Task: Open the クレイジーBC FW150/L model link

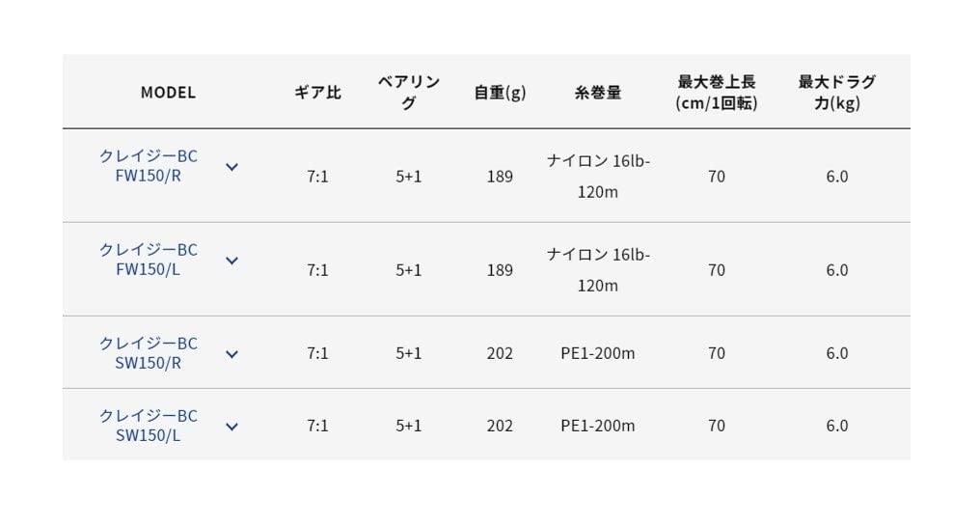Action: tap(148, 260)
